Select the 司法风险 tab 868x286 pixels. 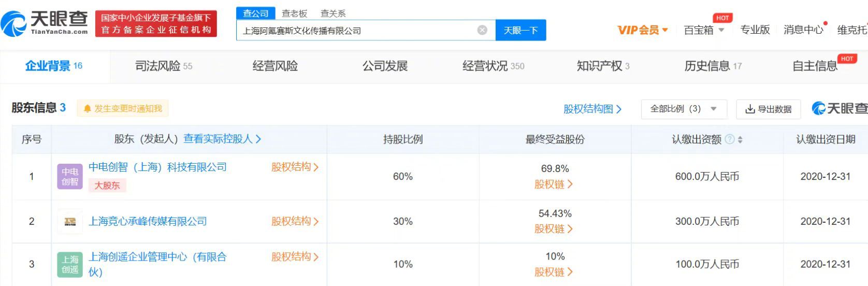(x=163, y=66)
